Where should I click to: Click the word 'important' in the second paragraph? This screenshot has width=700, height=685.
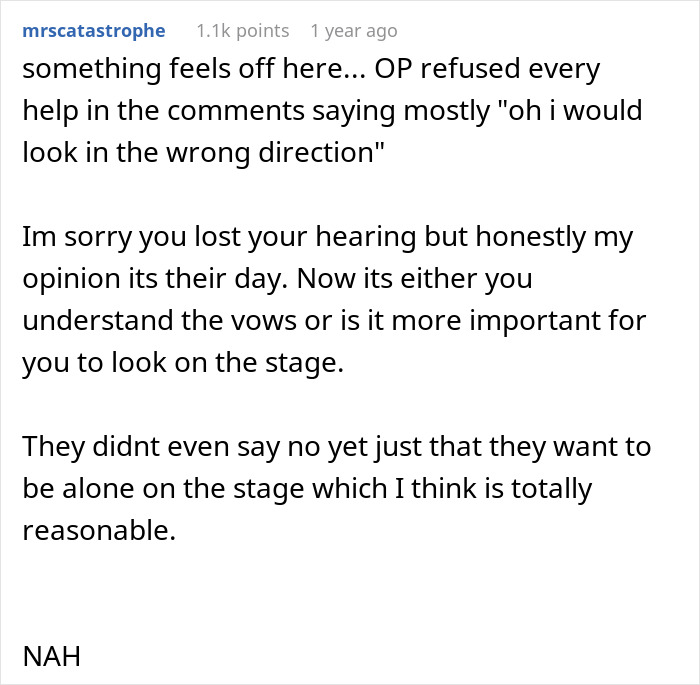[531, 320]
